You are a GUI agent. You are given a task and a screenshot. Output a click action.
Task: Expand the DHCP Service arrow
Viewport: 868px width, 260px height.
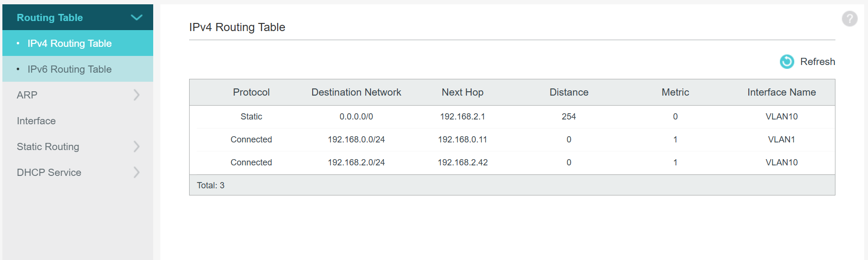point(136,173)
